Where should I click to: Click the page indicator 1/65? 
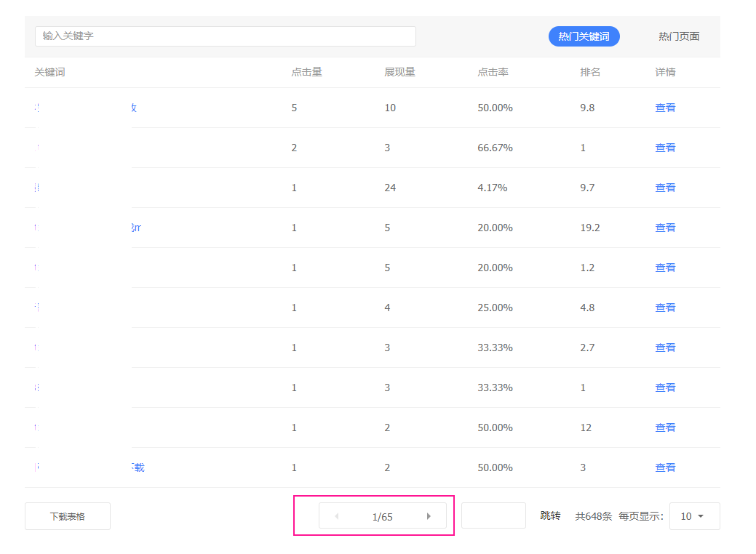[382, 517]
